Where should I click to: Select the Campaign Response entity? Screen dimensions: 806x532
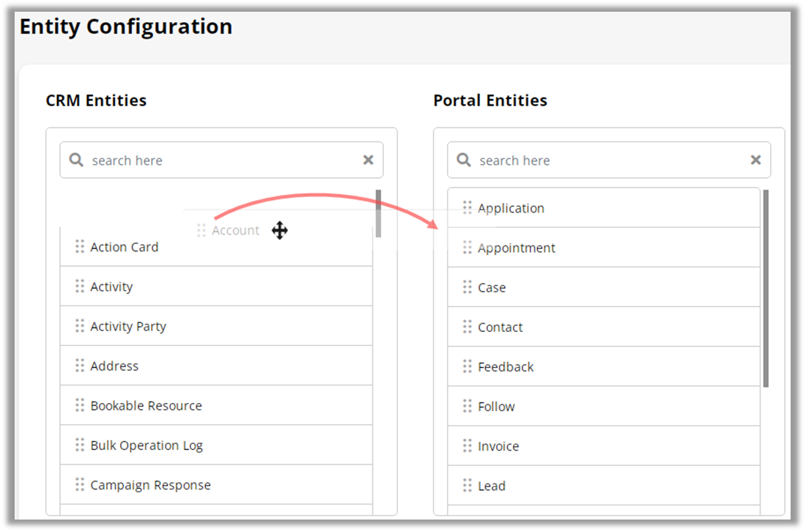click(150, 485)
